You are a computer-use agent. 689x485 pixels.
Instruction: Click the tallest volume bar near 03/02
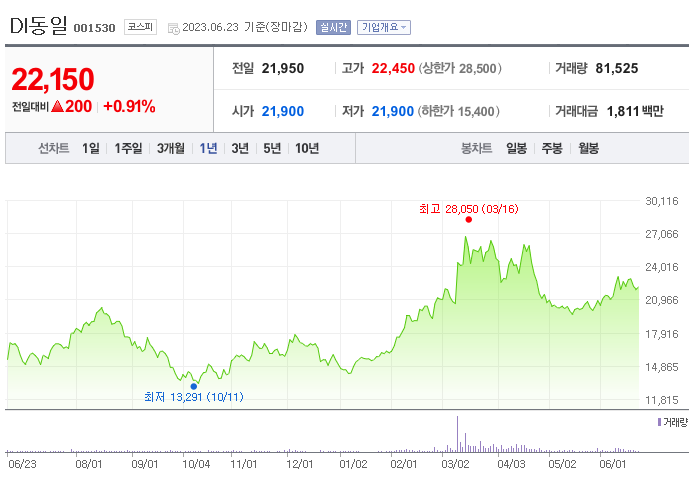[457, 434]
